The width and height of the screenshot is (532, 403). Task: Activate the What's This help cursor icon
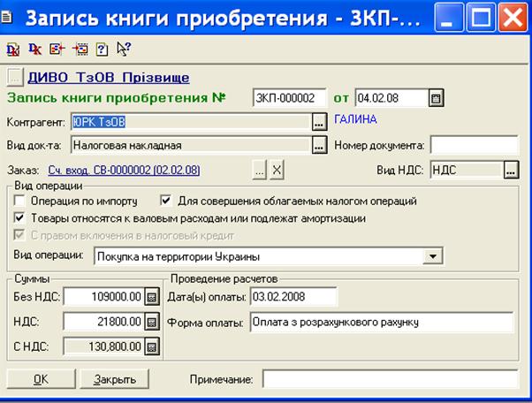click(x=124, y=49)
